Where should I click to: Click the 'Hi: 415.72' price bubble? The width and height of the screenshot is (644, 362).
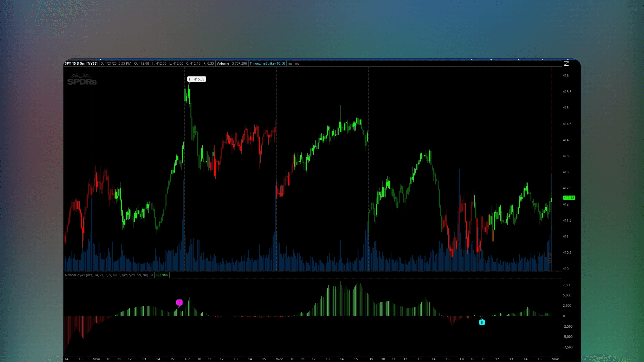[x=196, y=79]
